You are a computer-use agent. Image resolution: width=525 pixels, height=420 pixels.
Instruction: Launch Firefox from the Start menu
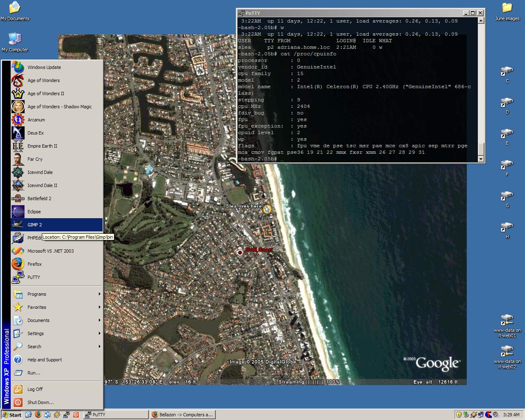click(x=34, y=264)
